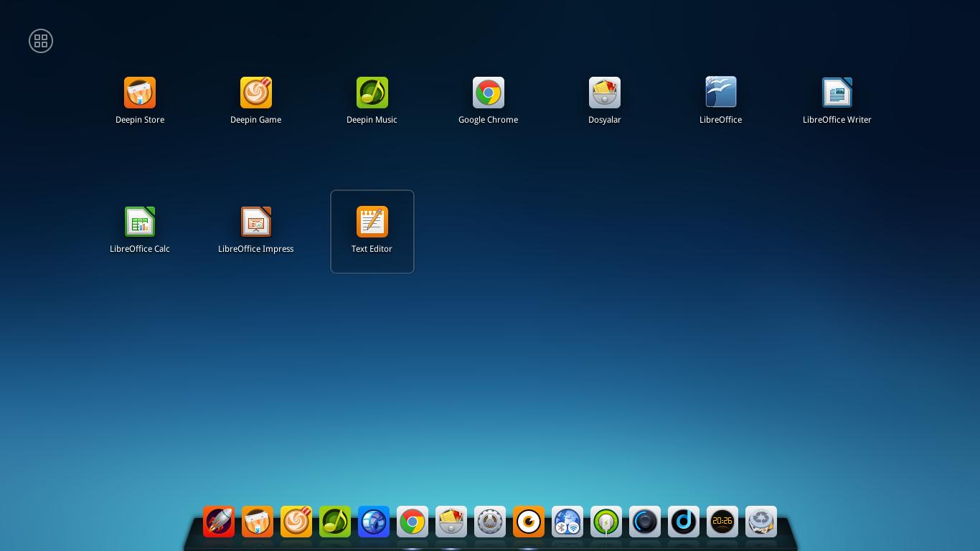Screen dimensions: 980x551
Task: Click the rocket Launcher icon on the dock
Action: pyautogui.click(x=219, y=522)
